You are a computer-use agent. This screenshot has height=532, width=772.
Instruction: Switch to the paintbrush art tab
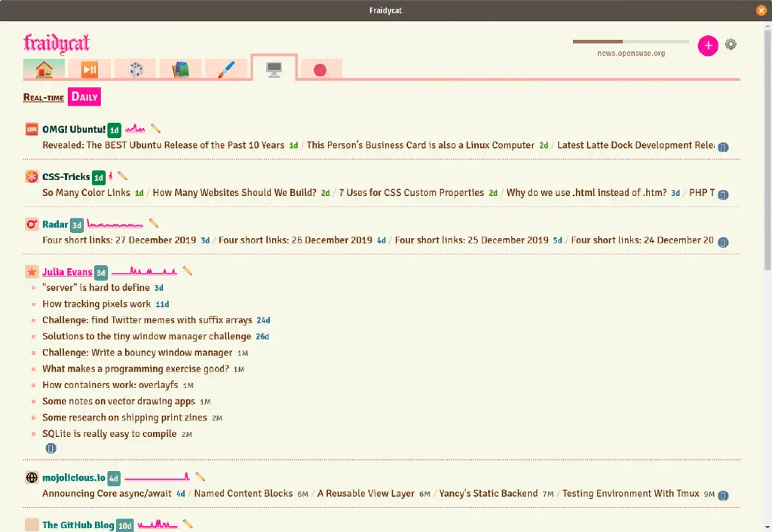226,69
